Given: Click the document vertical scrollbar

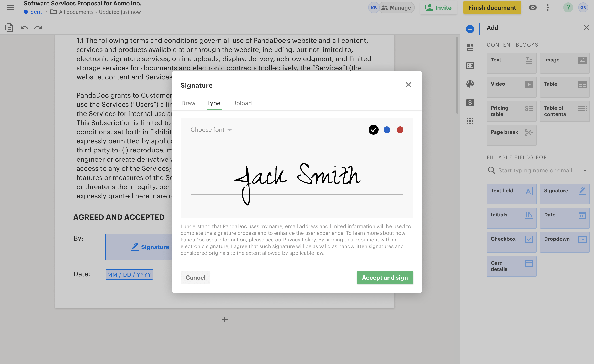Looking at the screenshot, I should [457, 75].
